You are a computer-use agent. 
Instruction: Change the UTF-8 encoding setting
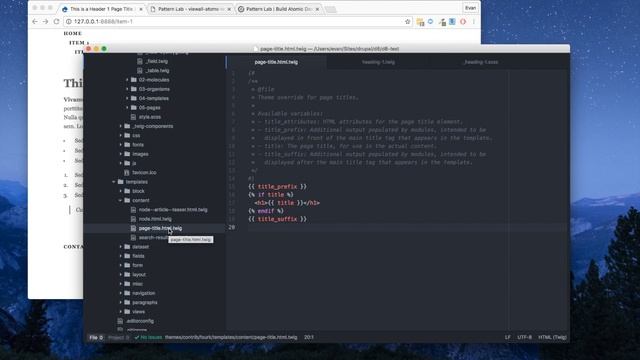pos(524,338)
